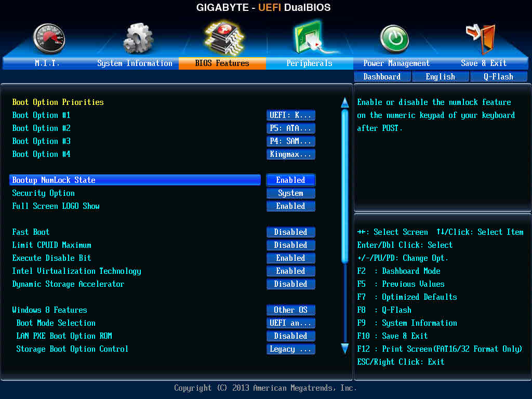Open the Power Management tab
Screen dimensions: 532x399
pos(396,63)
